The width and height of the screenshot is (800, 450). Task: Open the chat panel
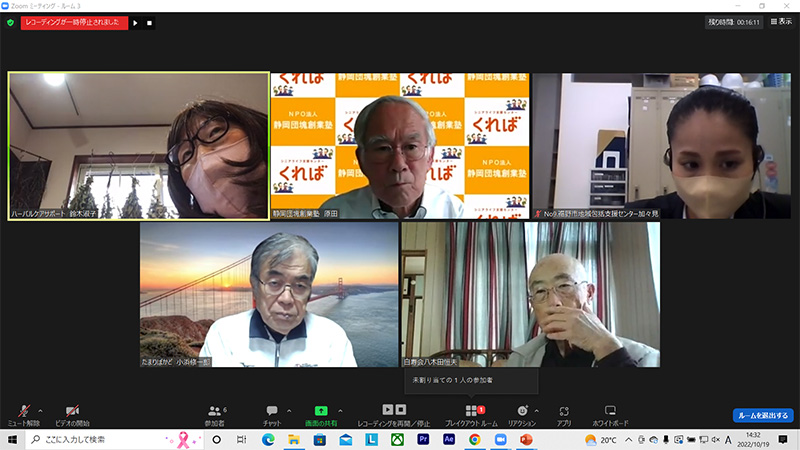click(271, 412)
